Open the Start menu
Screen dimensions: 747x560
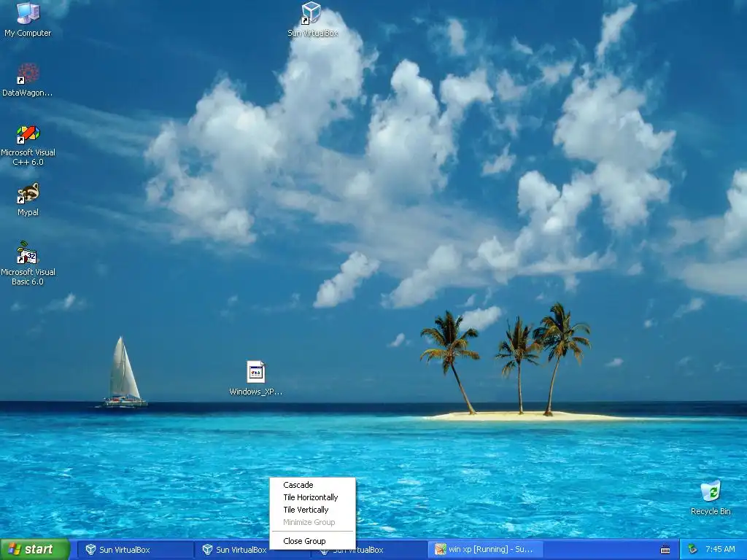35,549
